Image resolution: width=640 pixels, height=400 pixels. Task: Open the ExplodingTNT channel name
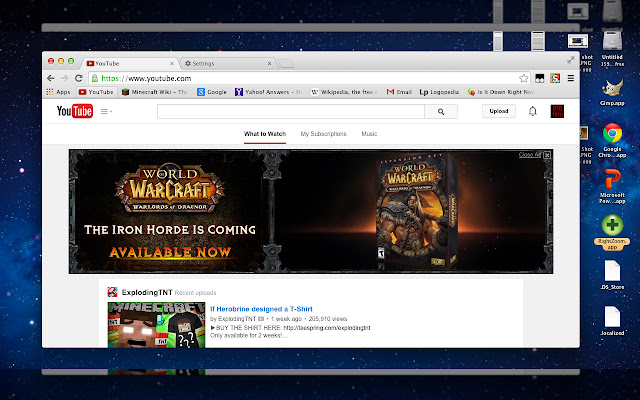click(147, 292)
